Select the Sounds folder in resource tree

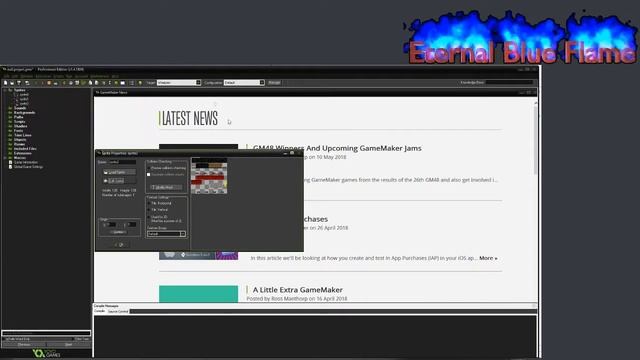[x=20, y=108]
